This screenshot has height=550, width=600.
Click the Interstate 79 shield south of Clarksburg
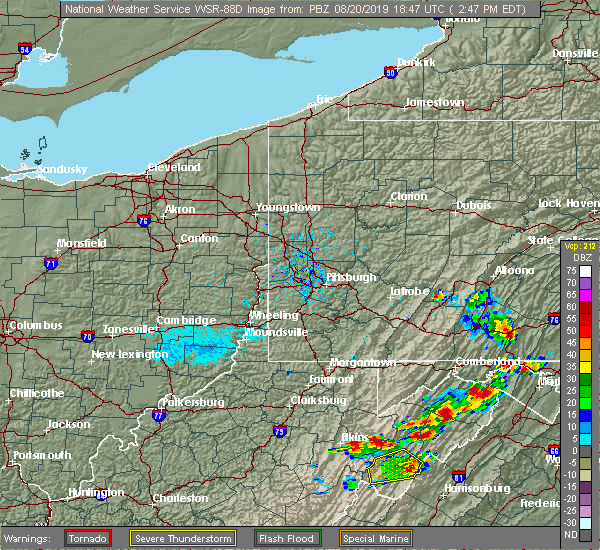(x=280, y=432)
